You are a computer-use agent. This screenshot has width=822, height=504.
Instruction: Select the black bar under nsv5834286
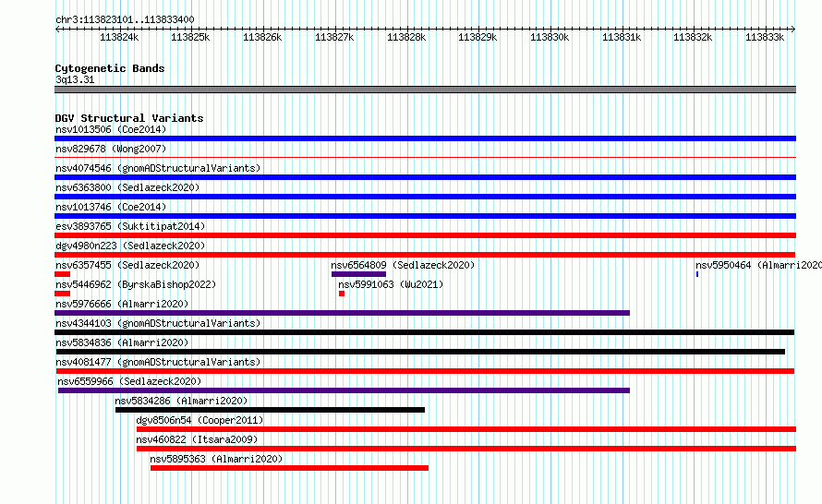click(270, 410)
